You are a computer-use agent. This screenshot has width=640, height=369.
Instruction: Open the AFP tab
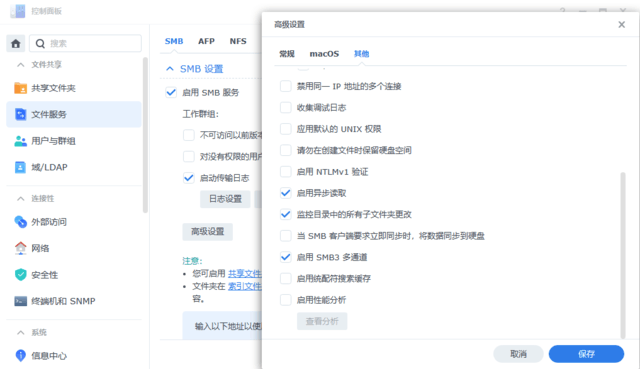pos(207,41)
